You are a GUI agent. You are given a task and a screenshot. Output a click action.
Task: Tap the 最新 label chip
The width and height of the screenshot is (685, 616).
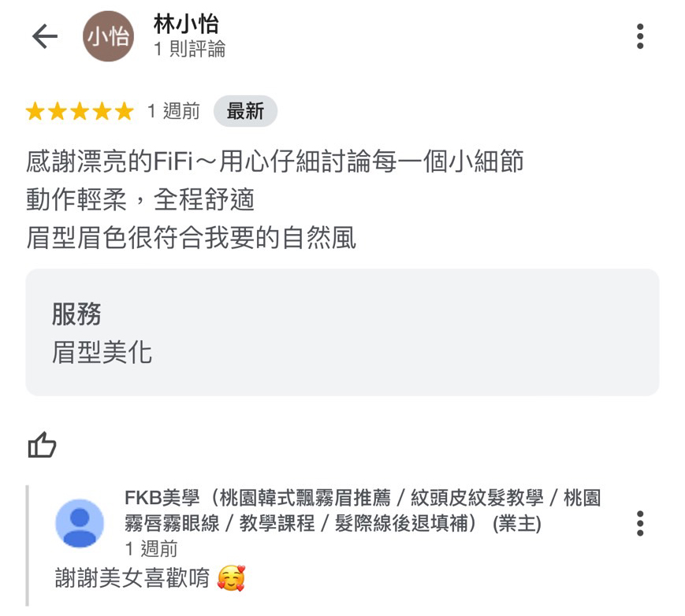pos(245,111)
